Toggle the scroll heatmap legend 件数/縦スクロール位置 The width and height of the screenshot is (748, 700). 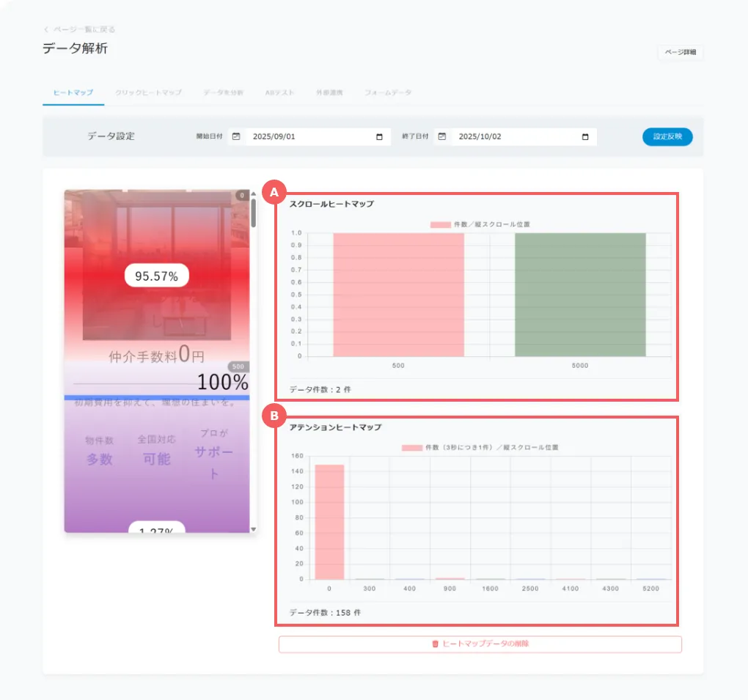pyautogui.click(x=480, y=224)
